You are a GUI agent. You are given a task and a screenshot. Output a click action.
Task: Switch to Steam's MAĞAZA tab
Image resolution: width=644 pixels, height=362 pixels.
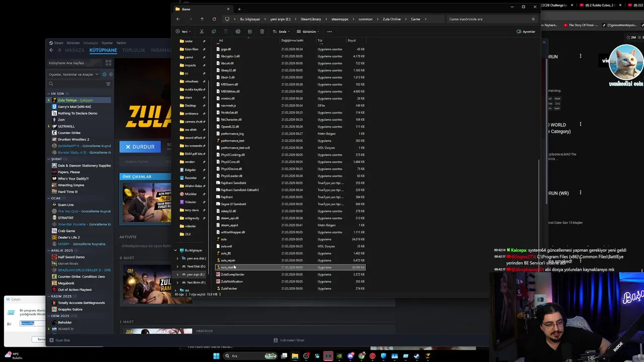[x=74, y=50]
